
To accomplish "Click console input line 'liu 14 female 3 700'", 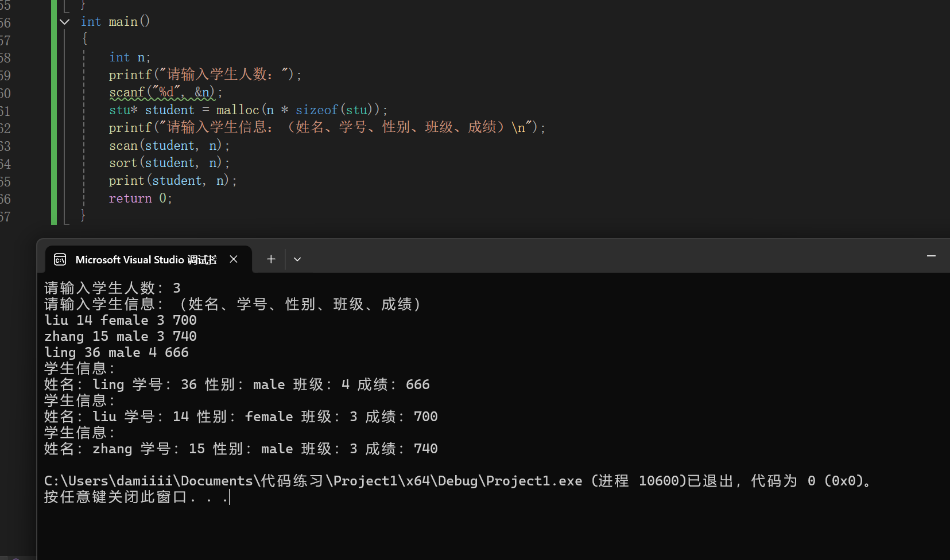I will coord(121,320).
